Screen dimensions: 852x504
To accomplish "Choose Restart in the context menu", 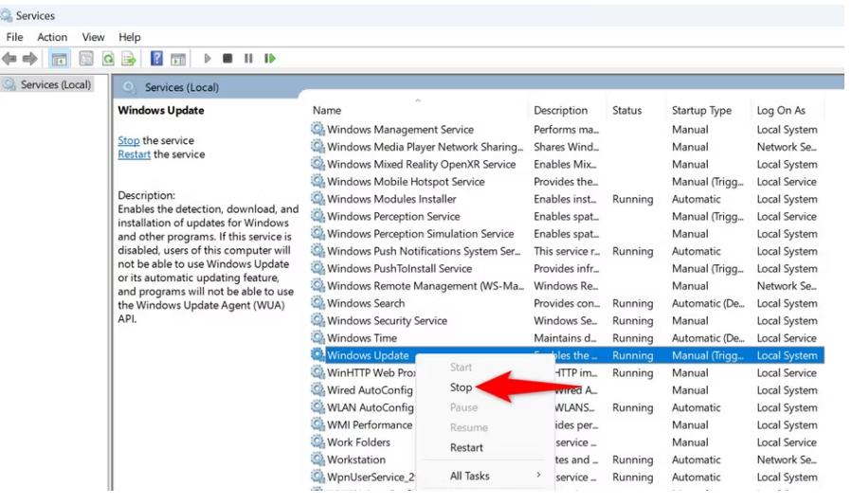I will [466, 447].
